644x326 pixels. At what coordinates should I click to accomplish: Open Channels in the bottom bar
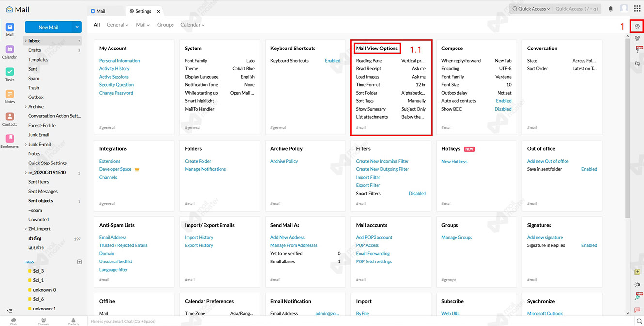(x=43, y=321)
